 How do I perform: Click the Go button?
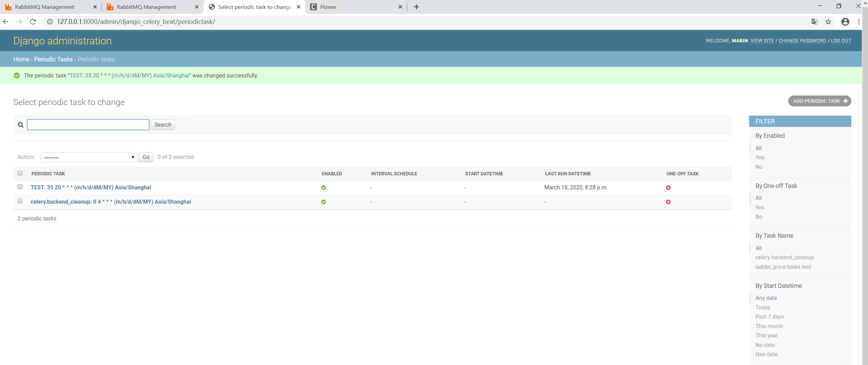coord(146,157)
